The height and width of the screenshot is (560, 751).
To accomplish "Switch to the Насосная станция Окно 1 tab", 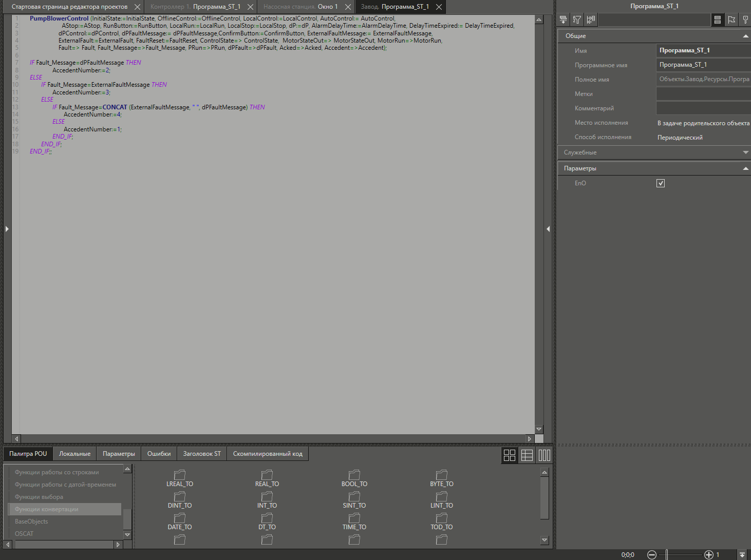I will [x=301, y=7].
